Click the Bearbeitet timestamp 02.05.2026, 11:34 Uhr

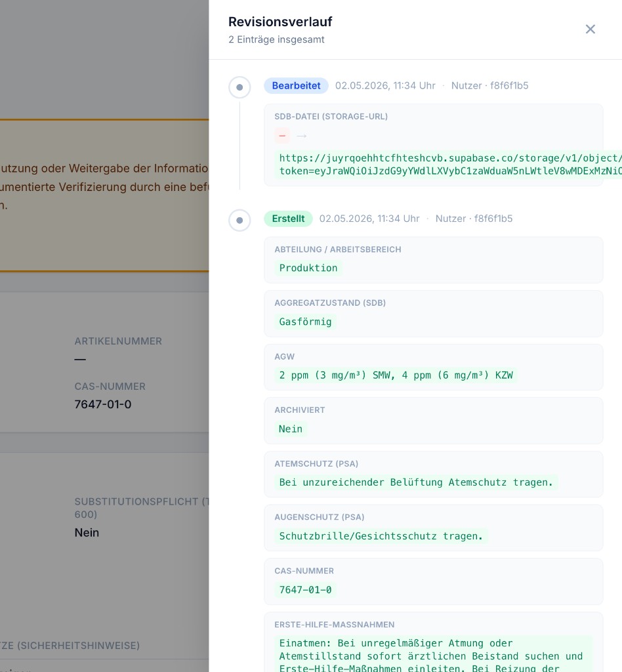[385, 86]
